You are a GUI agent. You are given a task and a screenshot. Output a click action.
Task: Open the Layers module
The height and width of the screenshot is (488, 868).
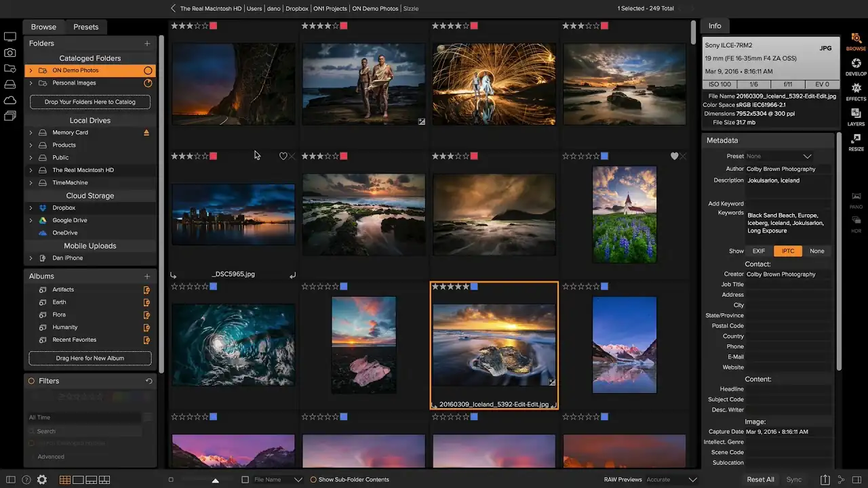pyautogui.click(x=856, y=117)
